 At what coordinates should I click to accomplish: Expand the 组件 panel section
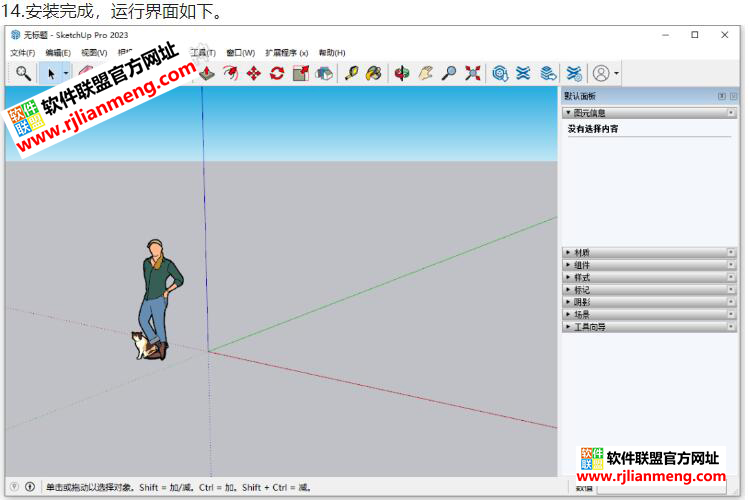(569, 265)
